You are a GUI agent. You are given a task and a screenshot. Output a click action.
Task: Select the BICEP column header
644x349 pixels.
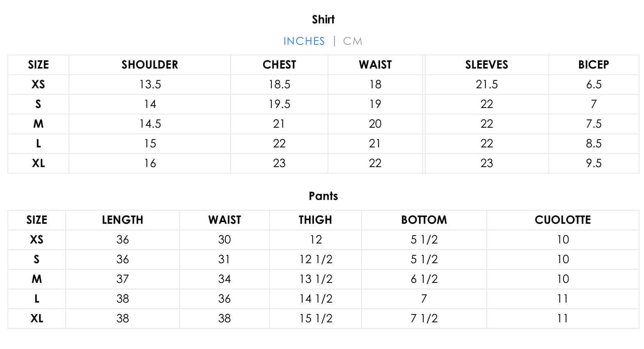point(594,64)
